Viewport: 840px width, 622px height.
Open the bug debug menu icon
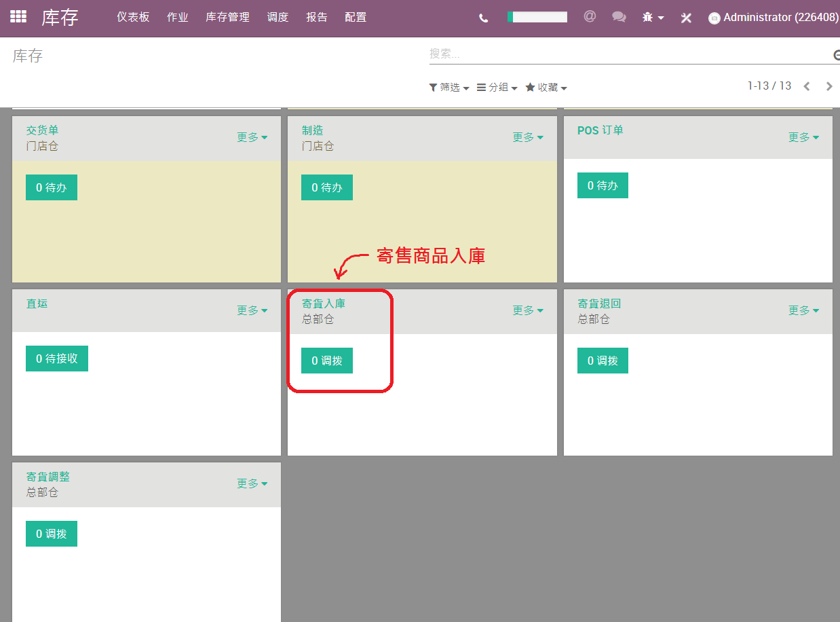pyautogui.click(x=653, y=18)
